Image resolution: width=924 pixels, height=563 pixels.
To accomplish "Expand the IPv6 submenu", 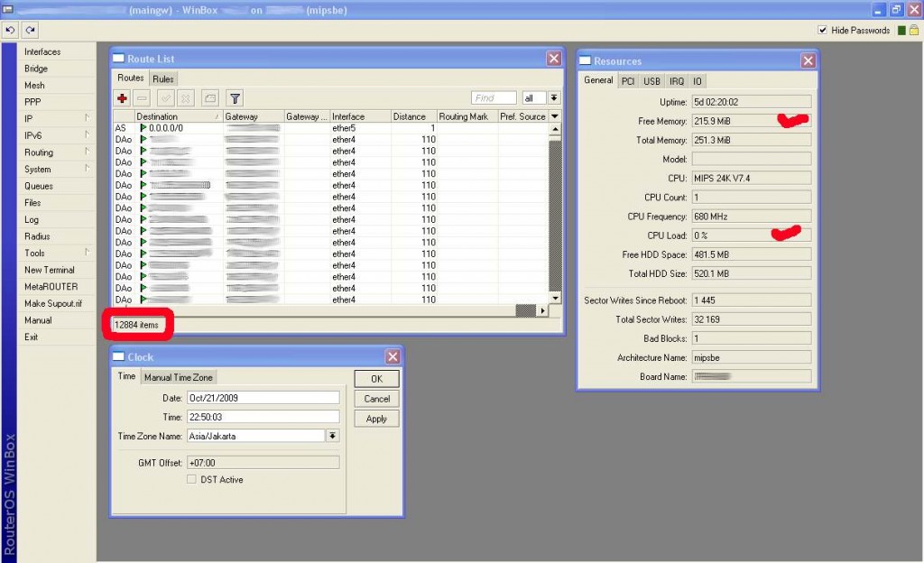I will point(57,135).
